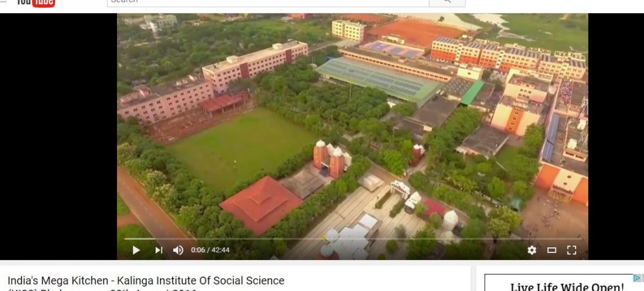The width and height of the screenshot is (644, 291).
Task: Open the player settings gear
Action: [x=532, y=250]
